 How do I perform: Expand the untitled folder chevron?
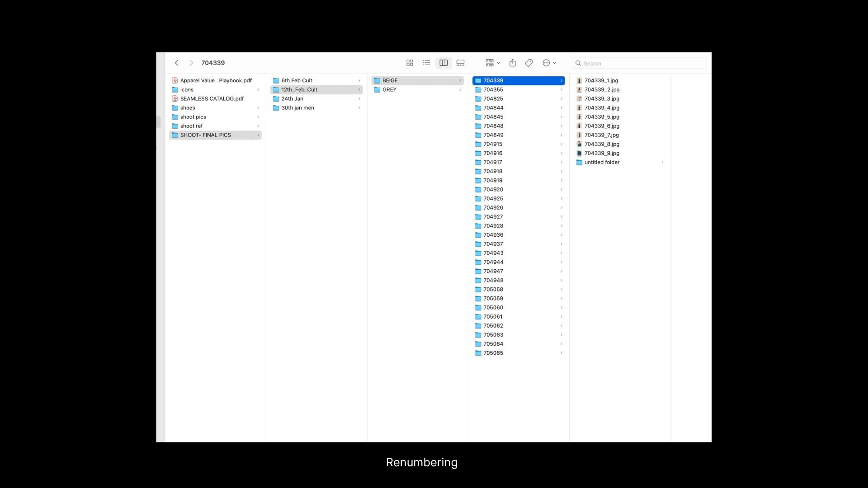tap(662, 162)
